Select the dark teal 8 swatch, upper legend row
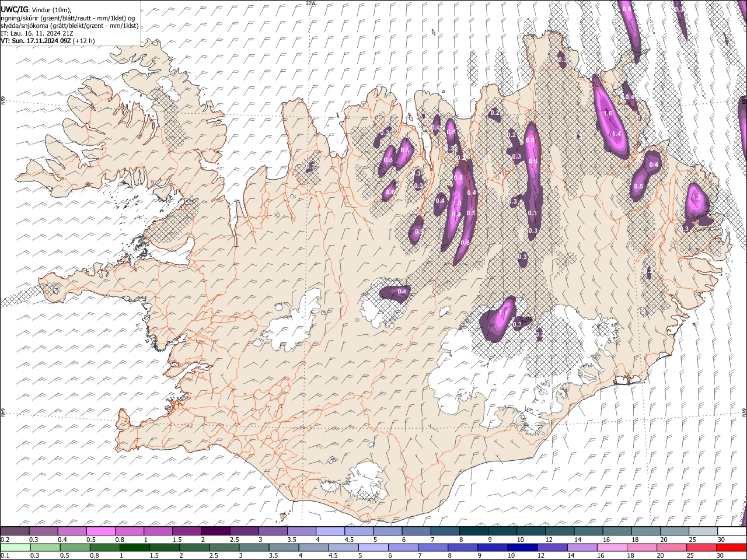Image resolution: width=747 pixels, height=560 pixels. [473, 531]
